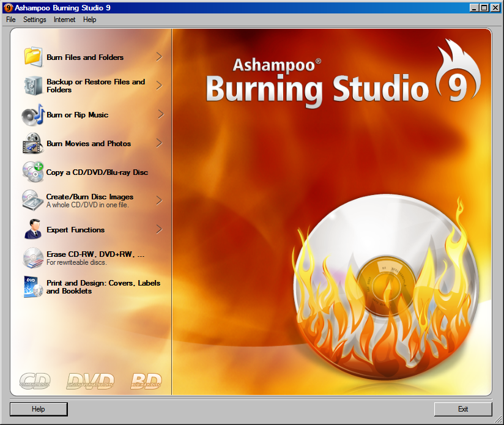Expand the Burn or Rip Music arrow
Image resolution: width=504 pixels, height=425 pixels.
pos(161,114)
